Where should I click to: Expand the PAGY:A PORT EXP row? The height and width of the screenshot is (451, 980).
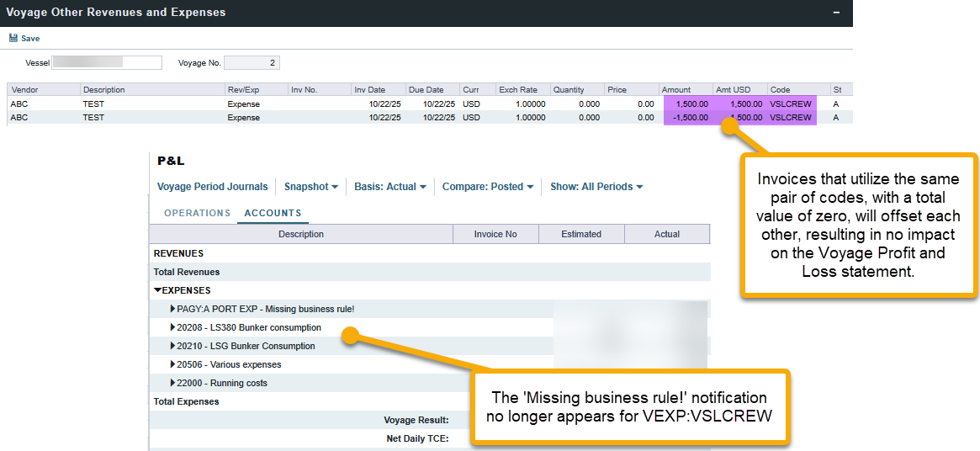click(173, 309)
